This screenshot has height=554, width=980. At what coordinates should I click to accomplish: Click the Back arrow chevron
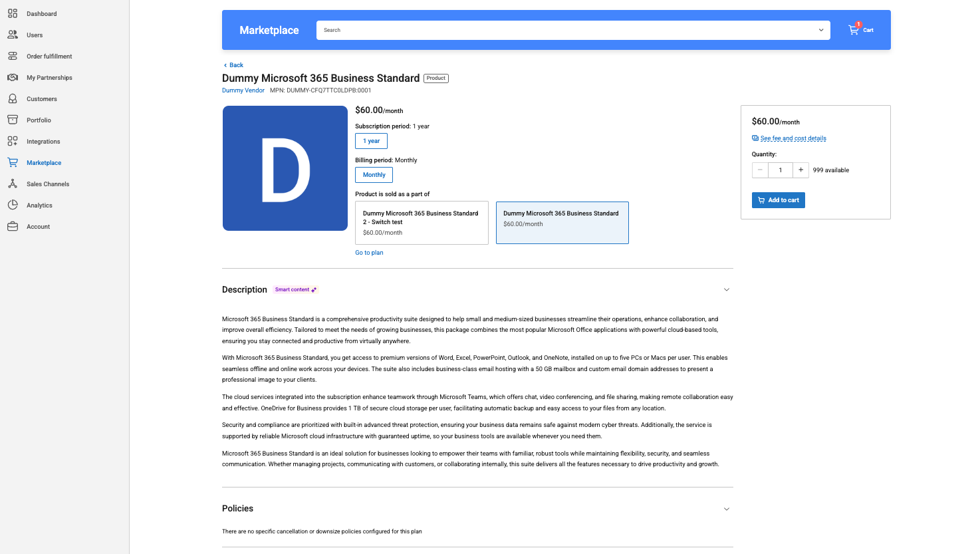point(225,65)
